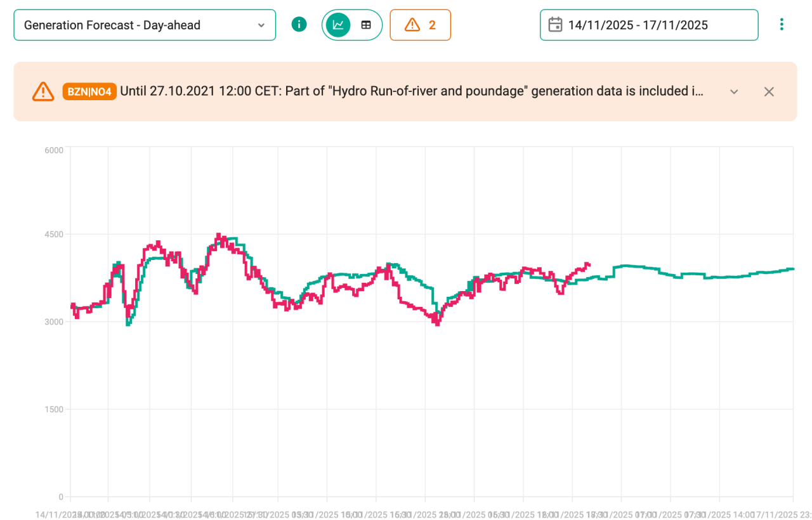
Task: Click the warning triangle showing 2 alerts
Action: coord(420,25)
